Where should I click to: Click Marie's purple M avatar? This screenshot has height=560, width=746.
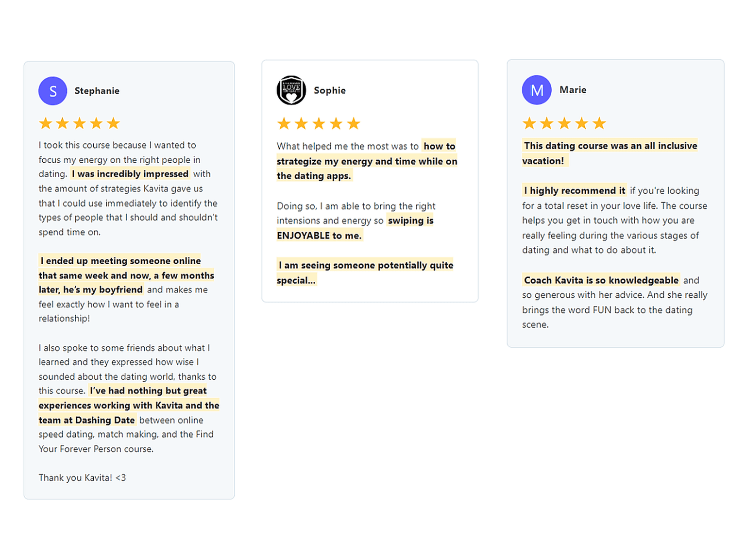click(x=537, y=90)
